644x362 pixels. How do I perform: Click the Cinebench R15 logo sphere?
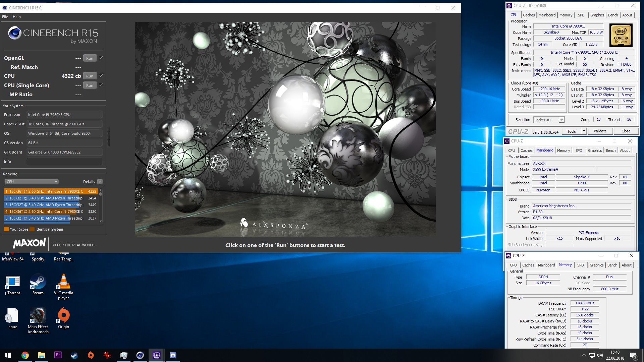tap(15, 33)
